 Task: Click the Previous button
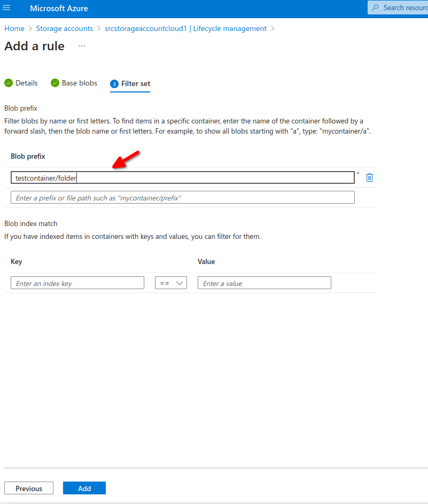[29, 488]
